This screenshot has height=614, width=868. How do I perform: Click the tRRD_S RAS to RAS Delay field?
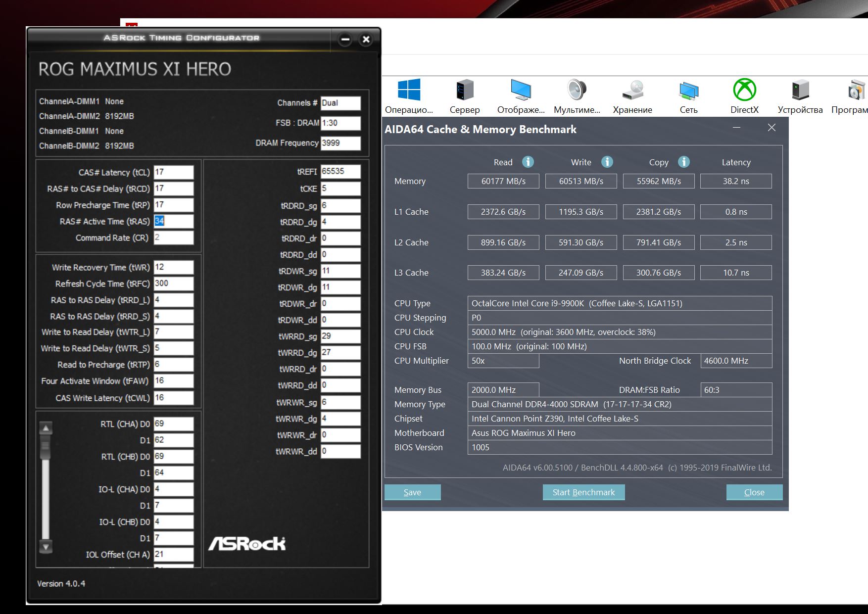coord(174,316)
